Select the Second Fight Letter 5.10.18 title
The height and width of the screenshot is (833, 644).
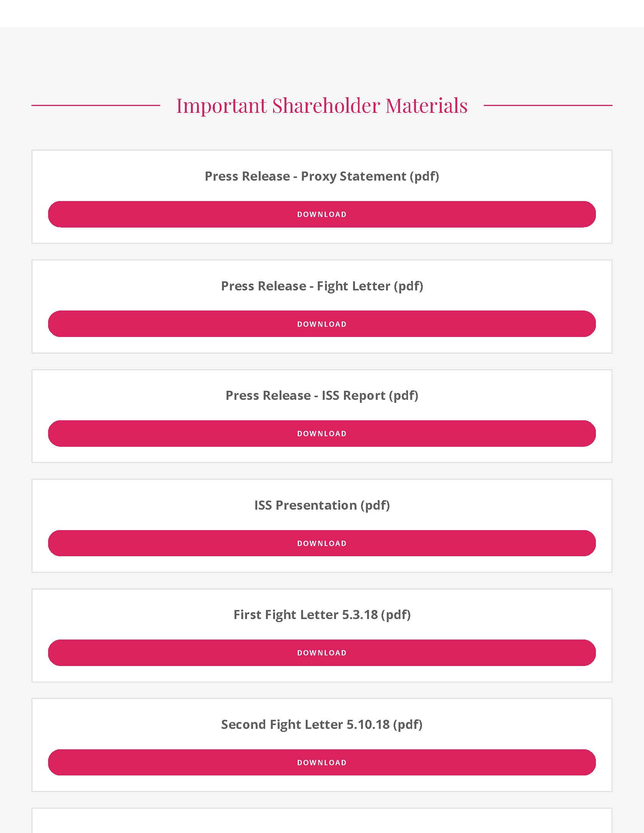click(x=322, y=724)
